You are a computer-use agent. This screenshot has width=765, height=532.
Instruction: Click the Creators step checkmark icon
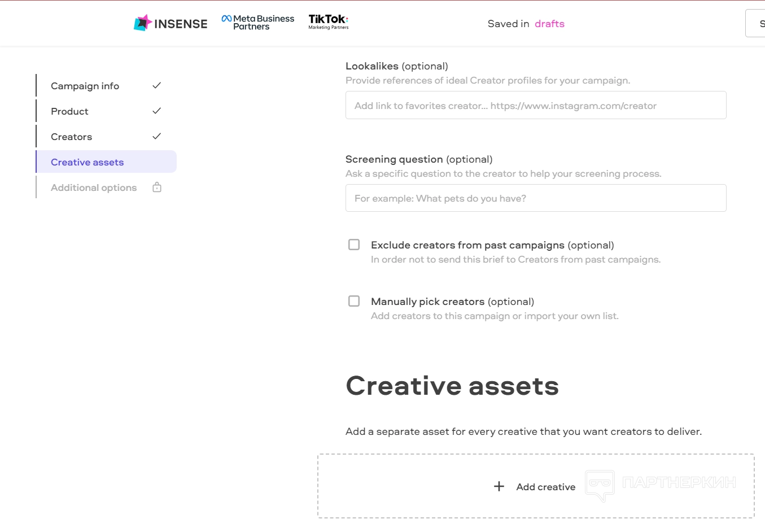tap(157, 136)
